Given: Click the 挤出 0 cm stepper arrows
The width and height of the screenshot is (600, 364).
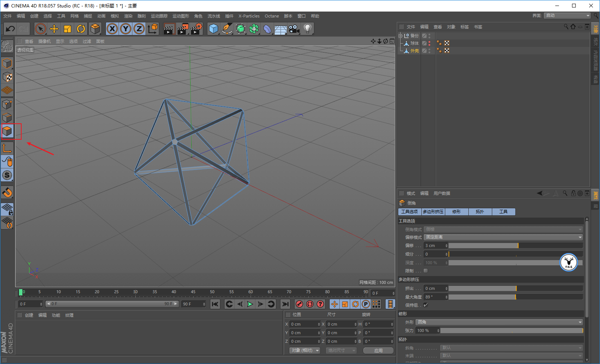Looking at the screenshot, I should (x=446, y=288).
